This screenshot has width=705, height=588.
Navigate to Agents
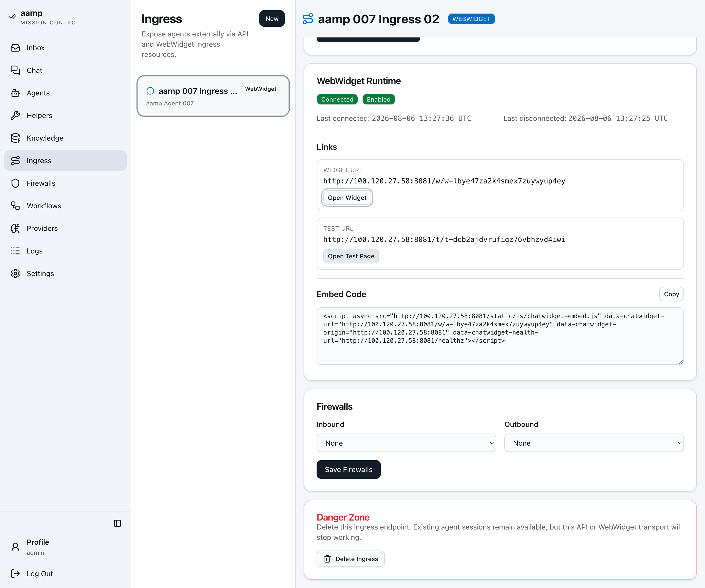[65, 93]
